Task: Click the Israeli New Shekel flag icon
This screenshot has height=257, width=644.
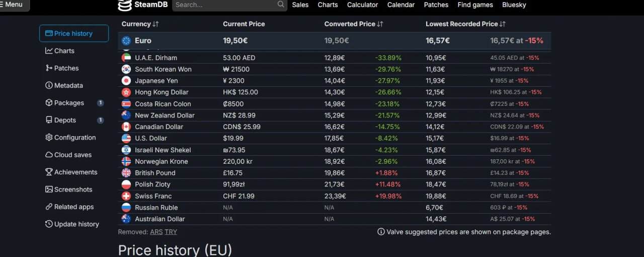Action: coord(126,150)
